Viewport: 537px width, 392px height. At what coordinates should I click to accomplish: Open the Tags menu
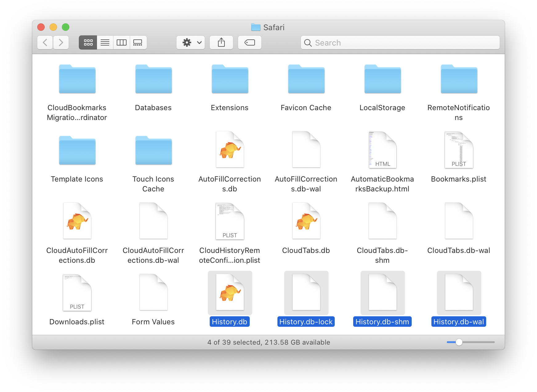249,42
